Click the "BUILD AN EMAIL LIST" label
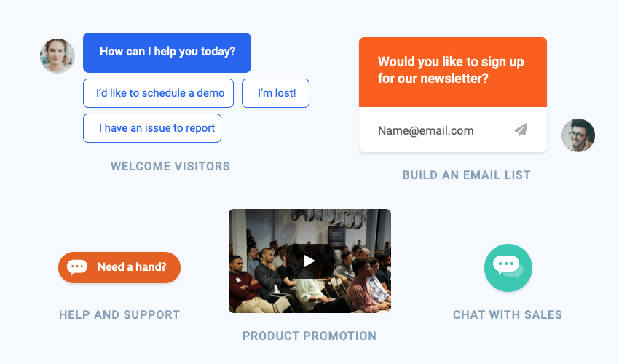 coord(467,175)
